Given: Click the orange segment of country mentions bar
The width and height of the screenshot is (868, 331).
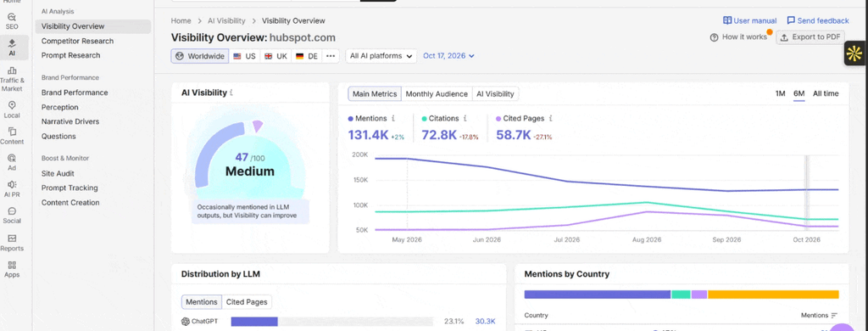Looking at the screenshot, I should coord(773,295).
